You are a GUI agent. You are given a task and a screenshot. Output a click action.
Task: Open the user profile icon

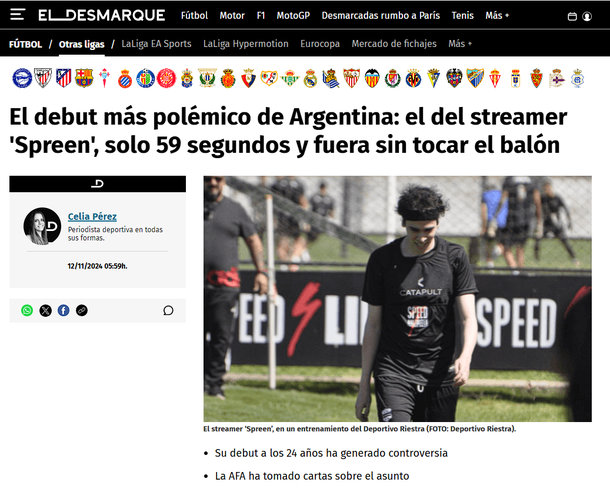coord(587,16)
